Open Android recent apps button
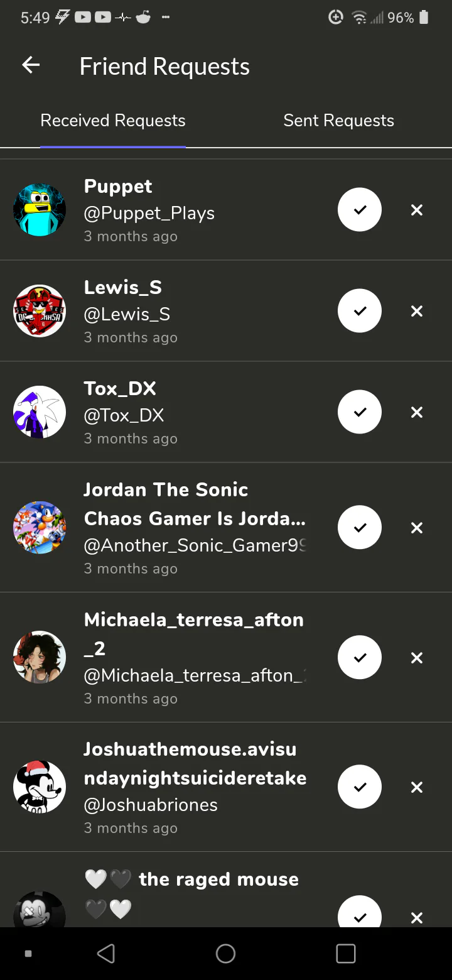The image size is (452, 980). point(345,954)
